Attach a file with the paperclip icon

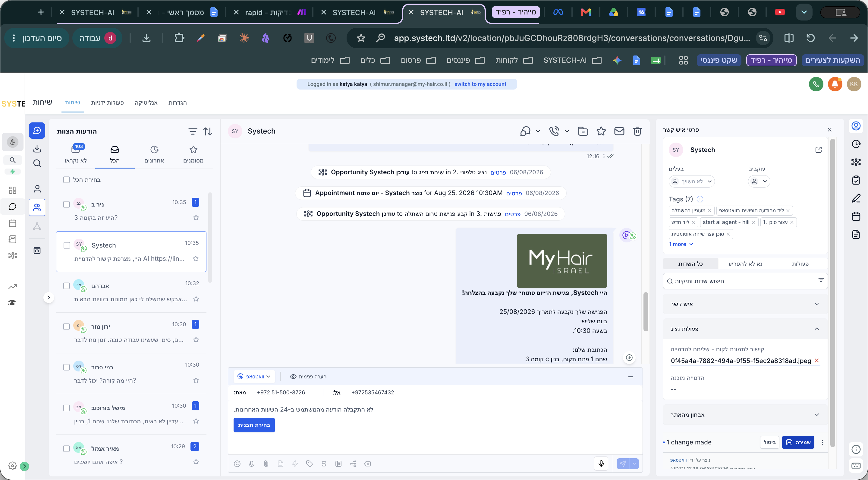coord(266,464)
